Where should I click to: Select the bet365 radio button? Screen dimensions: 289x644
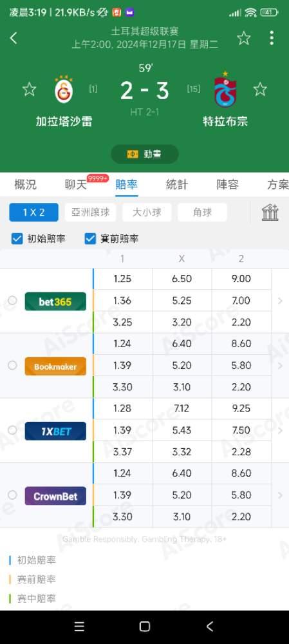click(12, 300)
